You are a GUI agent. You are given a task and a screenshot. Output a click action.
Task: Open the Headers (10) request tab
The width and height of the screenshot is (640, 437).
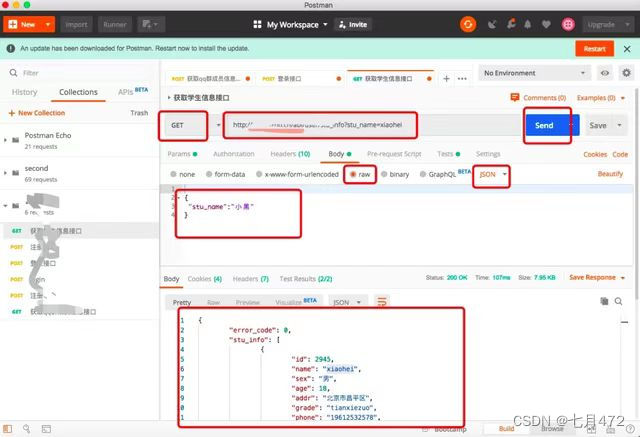click(x=290, y=154)
